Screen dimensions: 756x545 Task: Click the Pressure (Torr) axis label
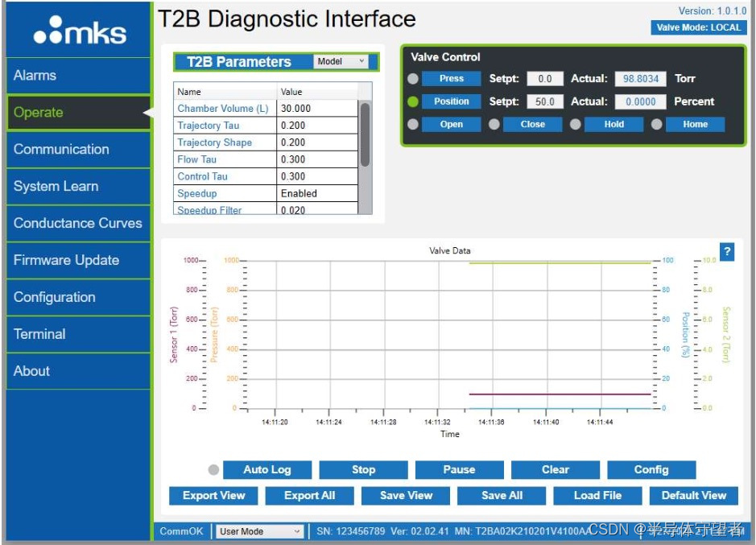tap(214, 335)
